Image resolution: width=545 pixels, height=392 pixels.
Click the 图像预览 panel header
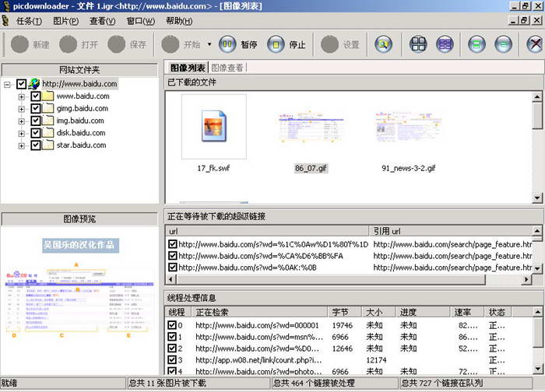(x=79, y=219)
